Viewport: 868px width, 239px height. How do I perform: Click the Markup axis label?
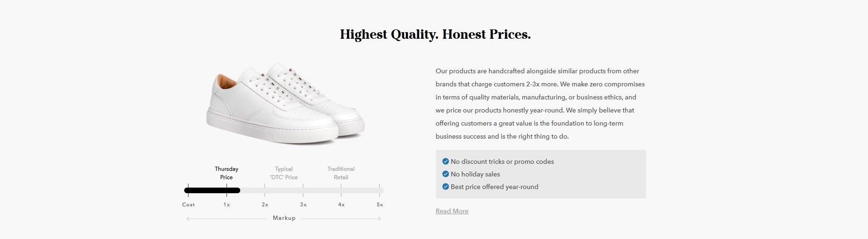click(284, 218)
